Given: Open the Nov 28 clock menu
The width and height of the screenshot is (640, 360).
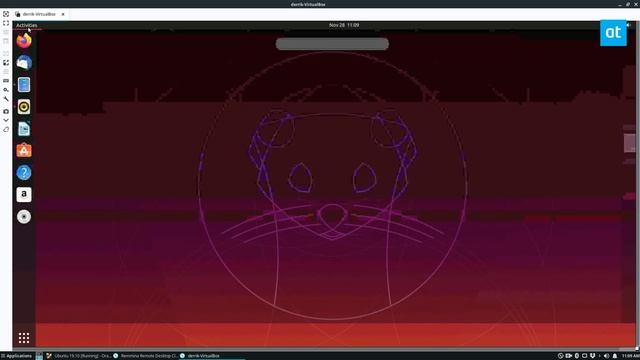Looking at the screenshot, I should coord(344,25).
